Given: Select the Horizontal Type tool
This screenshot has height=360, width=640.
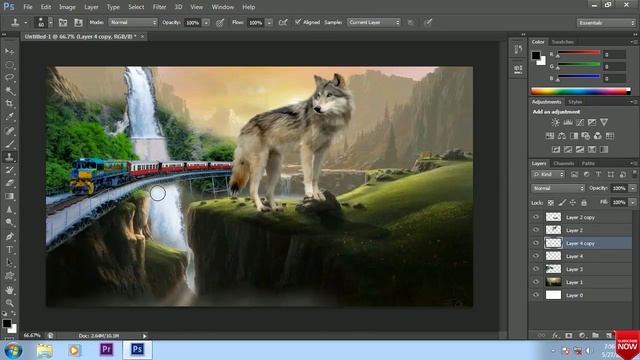Looking at the screenshot, I should coord(9,249).
